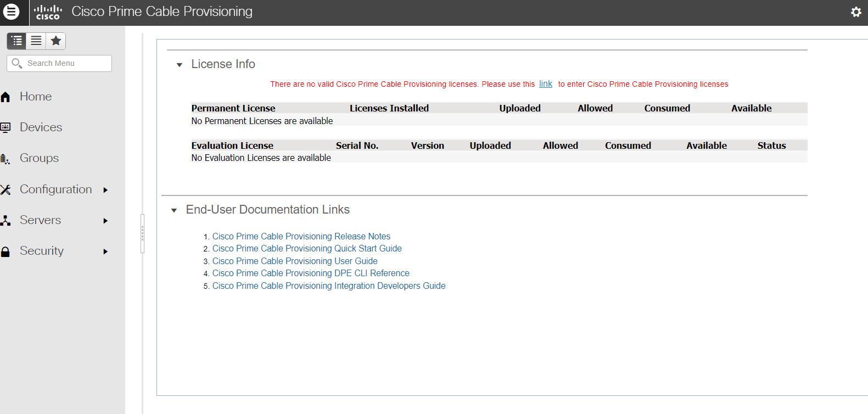Click the Cisco Prime Cable Provisioning title
The width and height of the screenshot is (868, 414).
pyautogui.click(x=162, y=12)
